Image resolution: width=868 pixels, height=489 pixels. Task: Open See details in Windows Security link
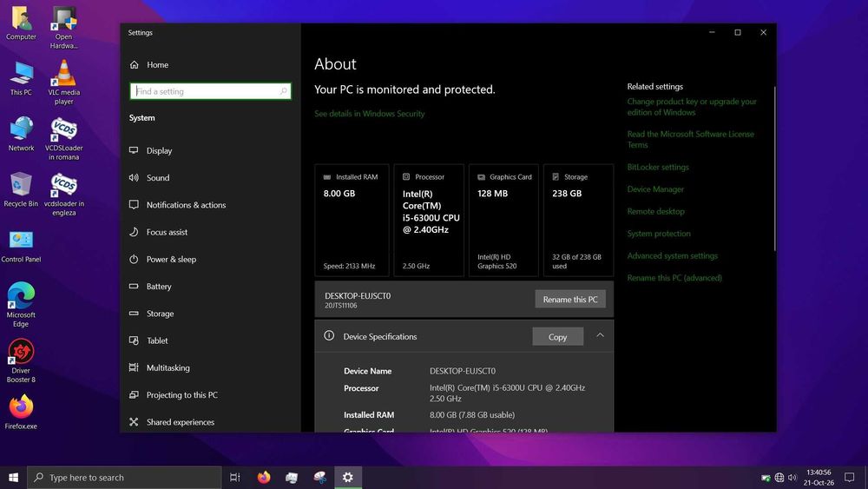[x=369, y=114]
